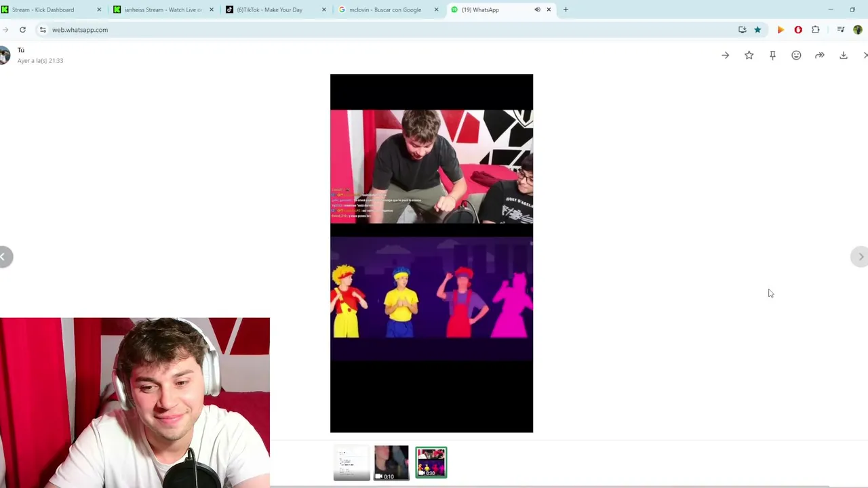The width and height of the screenshot is (868, 488).
Task: Open the red Opera-style extension
Action: pos(798,30)
